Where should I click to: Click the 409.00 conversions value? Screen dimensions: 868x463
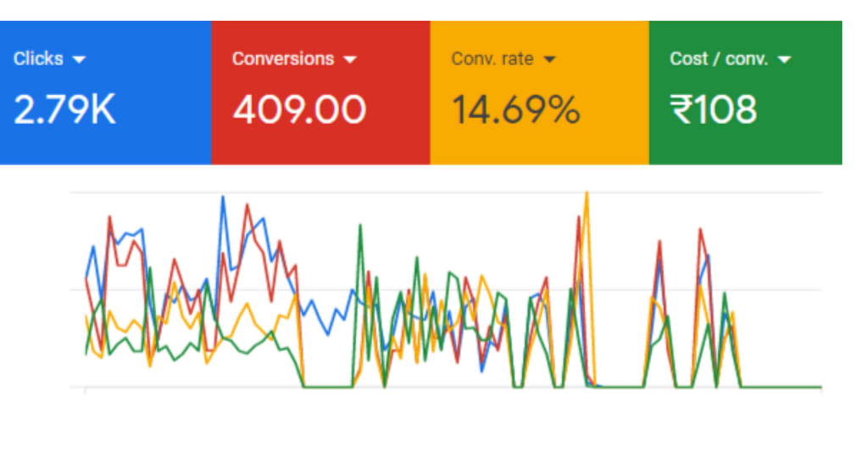tap(299, 110)
